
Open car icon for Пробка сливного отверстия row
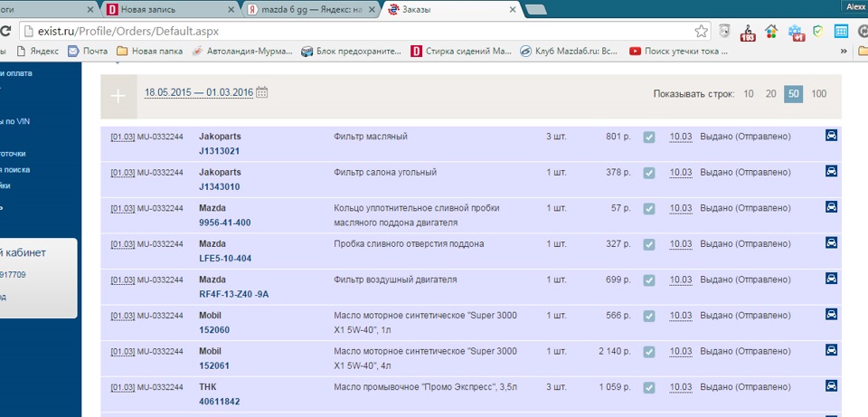click(831, 242)
